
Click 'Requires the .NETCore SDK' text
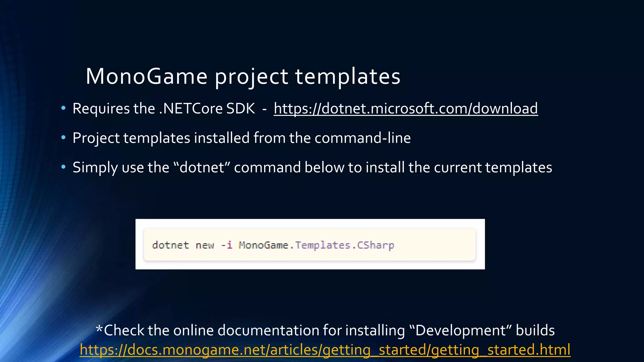[164, 109]
